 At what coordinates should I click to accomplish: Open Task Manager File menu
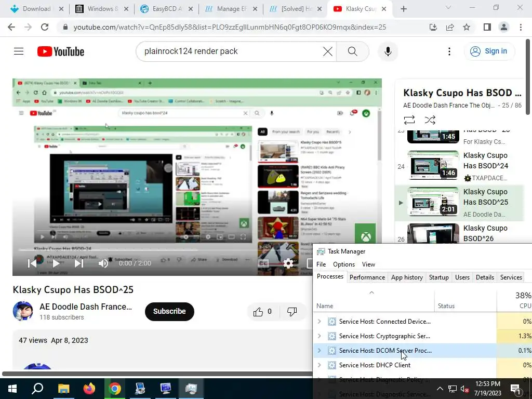(321, 264)
